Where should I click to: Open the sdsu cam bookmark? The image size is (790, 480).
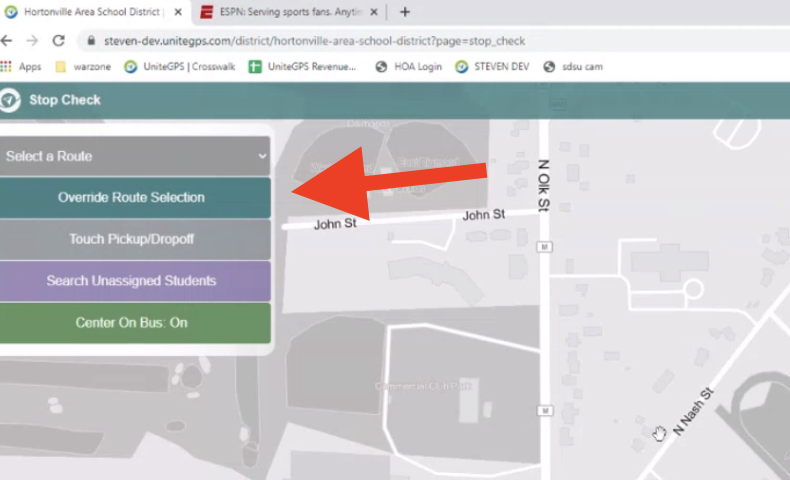pos(573,66)
